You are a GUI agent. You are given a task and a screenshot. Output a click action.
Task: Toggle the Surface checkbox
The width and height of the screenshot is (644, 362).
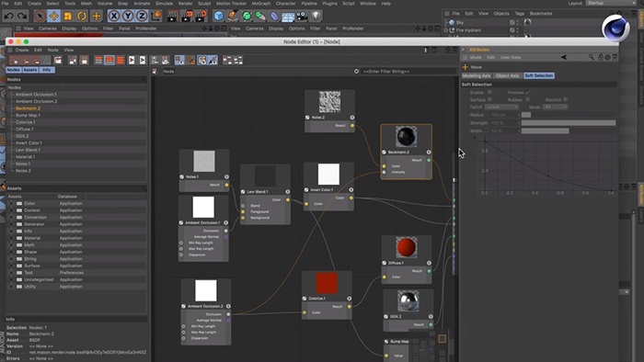point(489,99)
